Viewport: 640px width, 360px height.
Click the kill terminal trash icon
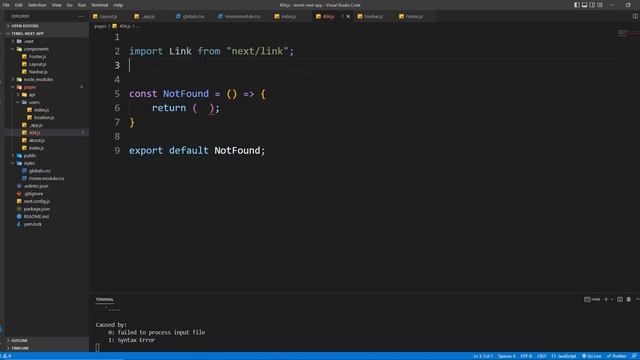point(629,299)
